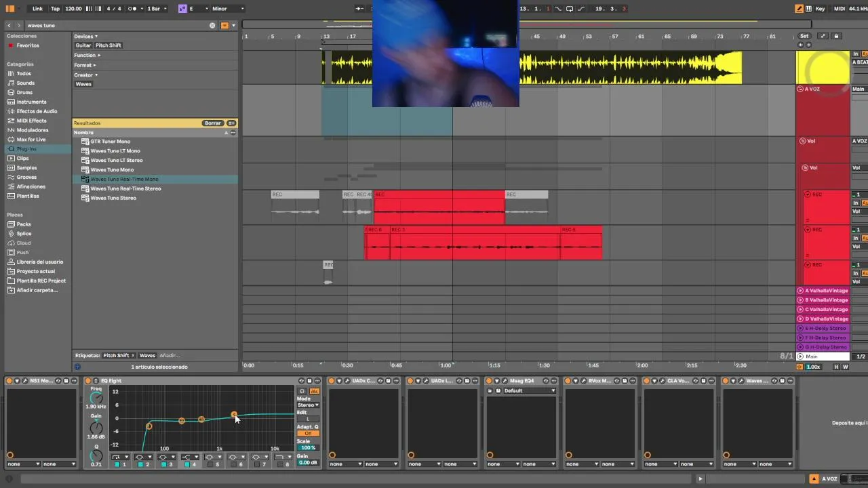Open the Minor scale dropdown
The height and width of the screenshot is (488, 868).
point(228,8)
